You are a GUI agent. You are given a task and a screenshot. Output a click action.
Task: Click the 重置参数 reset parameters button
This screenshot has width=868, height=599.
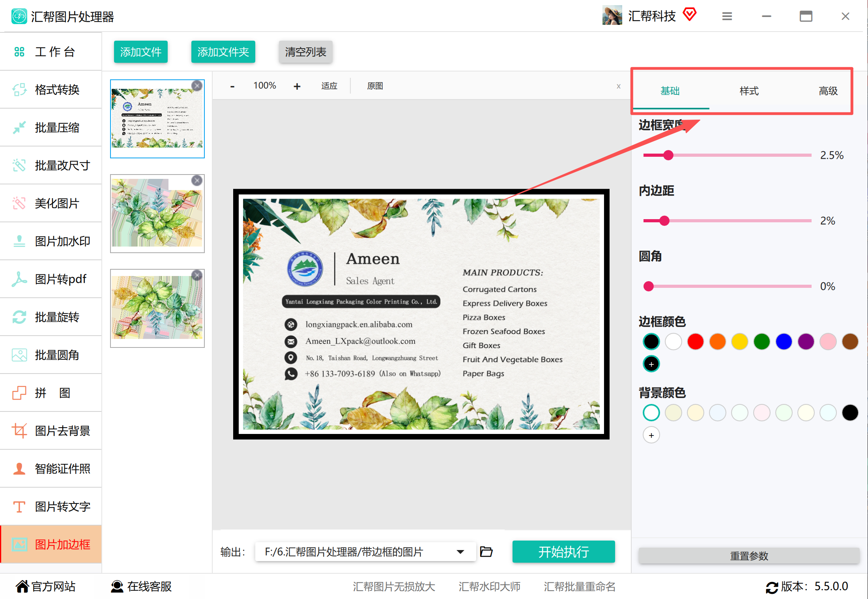click(749, 556)
